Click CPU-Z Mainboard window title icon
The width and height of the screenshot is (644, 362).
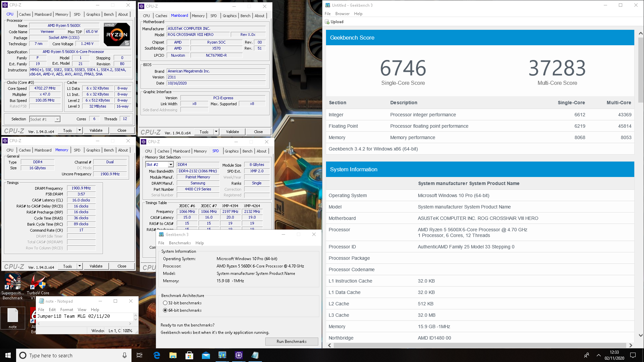142,6
